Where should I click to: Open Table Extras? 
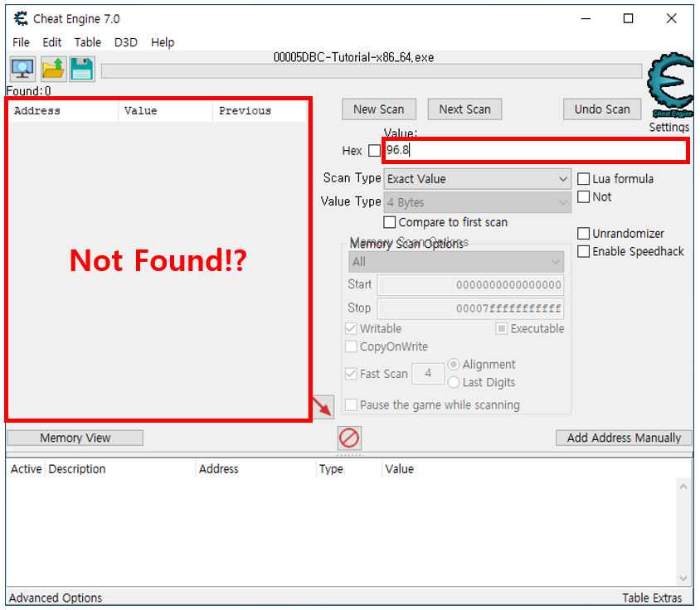pyautogui.click(x=652, y=598)
